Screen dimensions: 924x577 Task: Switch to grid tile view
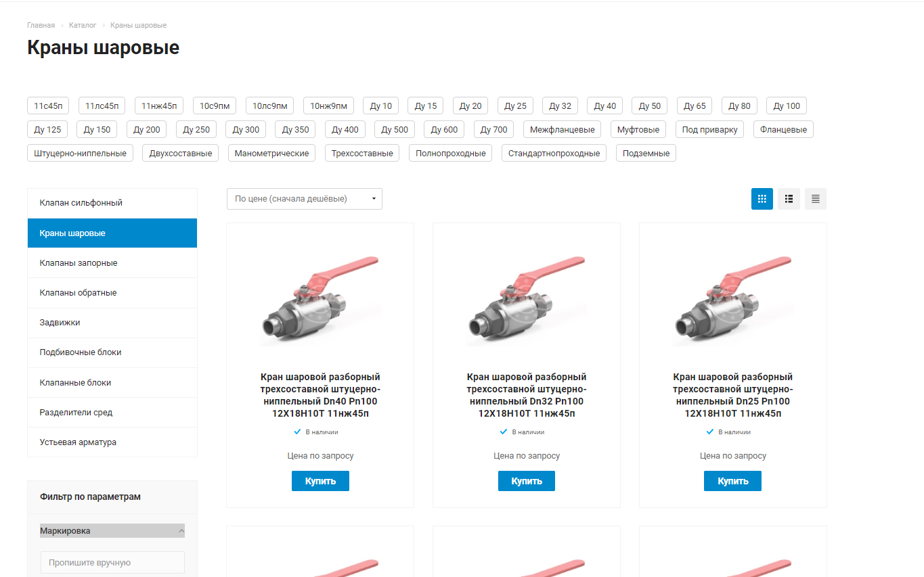(x=762, y=199)
